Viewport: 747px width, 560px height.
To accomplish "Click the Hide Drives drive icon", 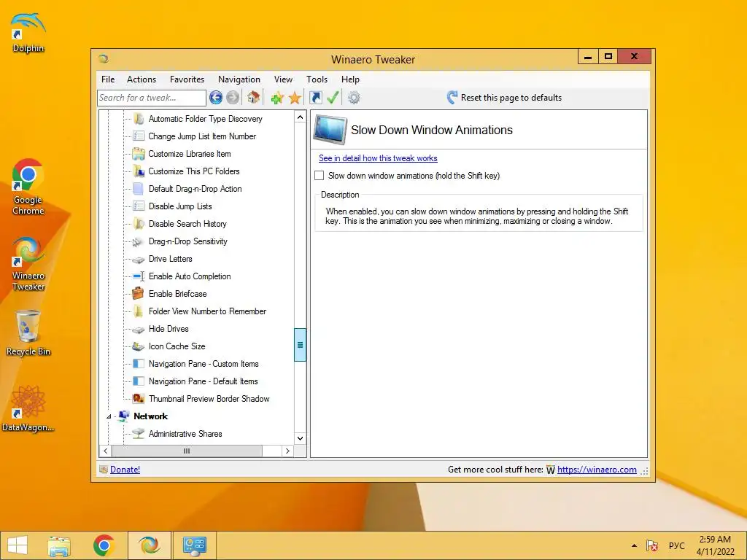I will point(138,330).
